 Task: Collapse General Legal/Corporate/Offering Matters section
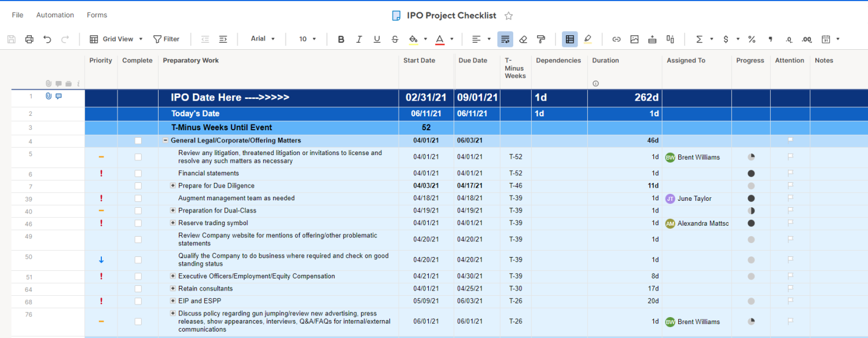[165, 141]
